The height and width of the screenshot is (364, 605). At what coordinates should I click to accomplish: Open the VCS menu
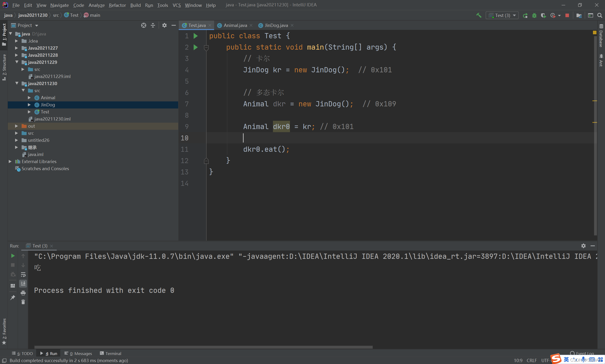pyautogui.click(x=177, y=5)
